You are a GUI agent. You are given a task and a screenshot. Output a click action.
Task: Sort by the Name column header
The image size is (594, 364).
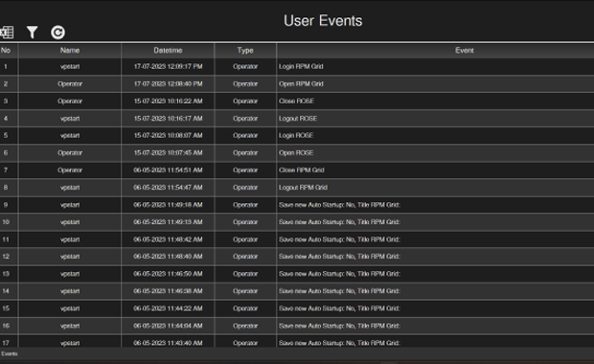70,51
